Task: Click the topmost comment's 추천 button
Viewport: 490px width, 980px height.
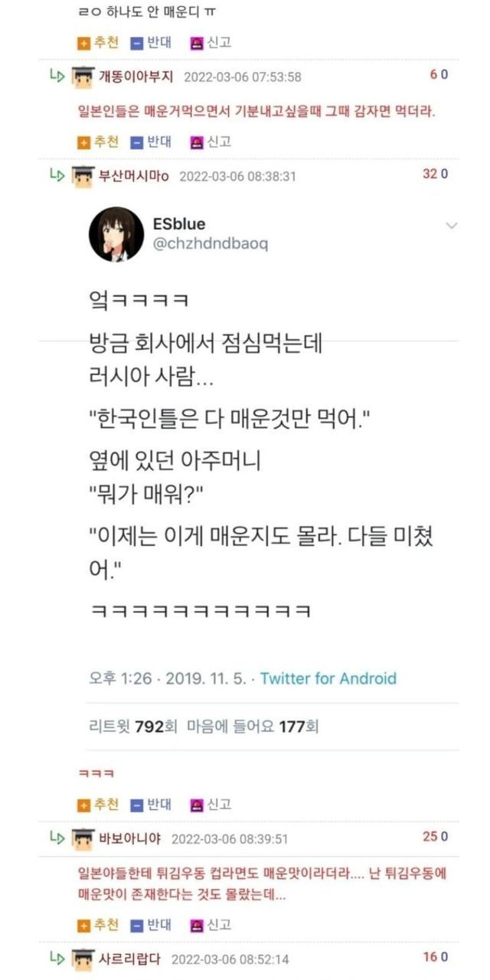Action: click(x=99, y=43)
